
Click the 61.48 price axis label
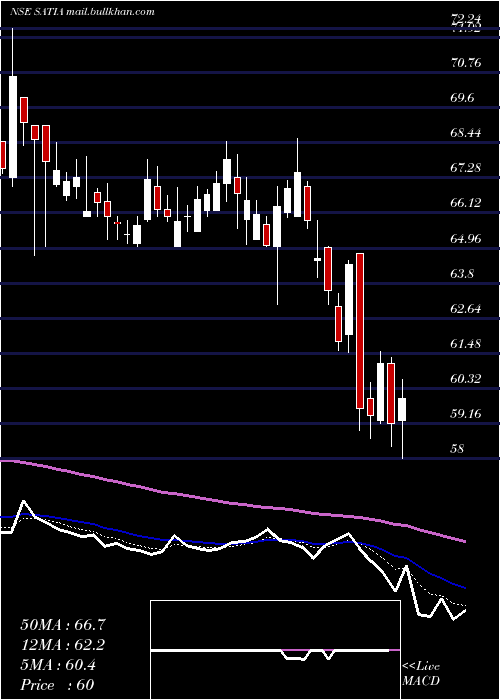[x=466, y=344]
